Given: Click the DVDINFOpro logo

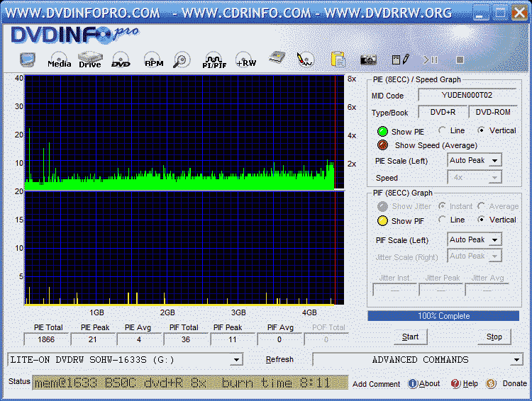Looking at the screenshot, I should tap(74, 35).
